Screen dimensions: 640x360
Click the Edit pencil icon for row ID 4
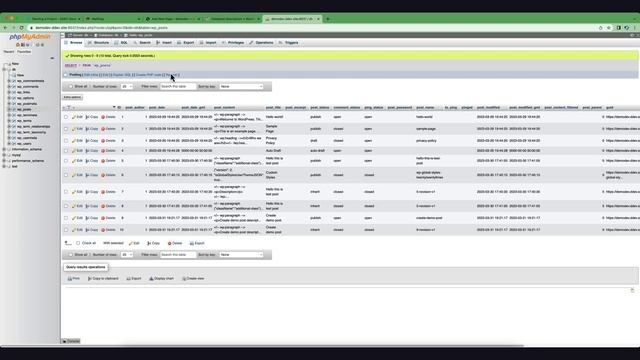[74, 151]
